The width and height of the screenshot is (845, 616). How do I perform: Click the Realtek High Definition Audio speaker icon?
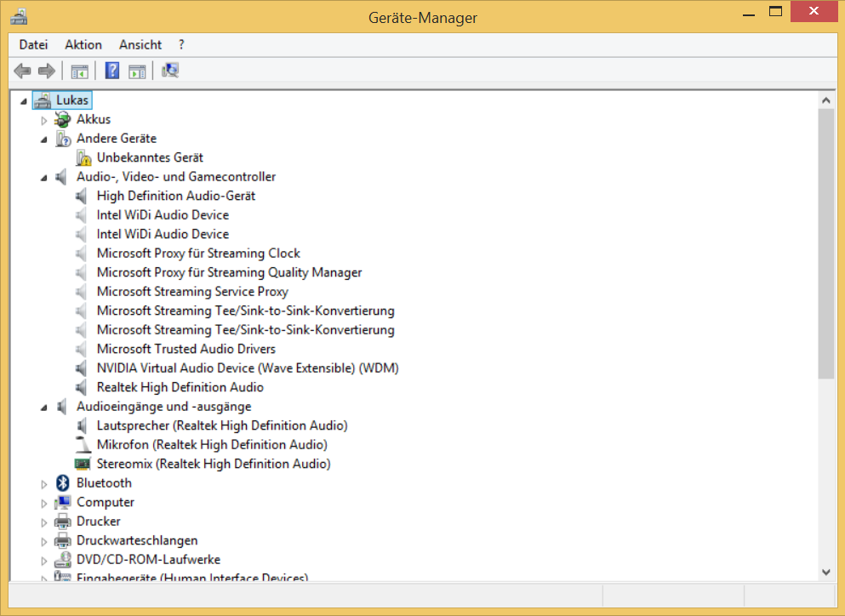coord(82,387)
